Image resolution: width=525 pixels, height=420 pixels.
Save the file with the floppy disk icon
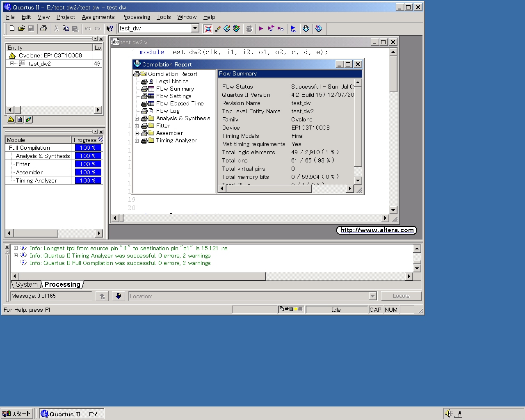[x=31, y=28]
